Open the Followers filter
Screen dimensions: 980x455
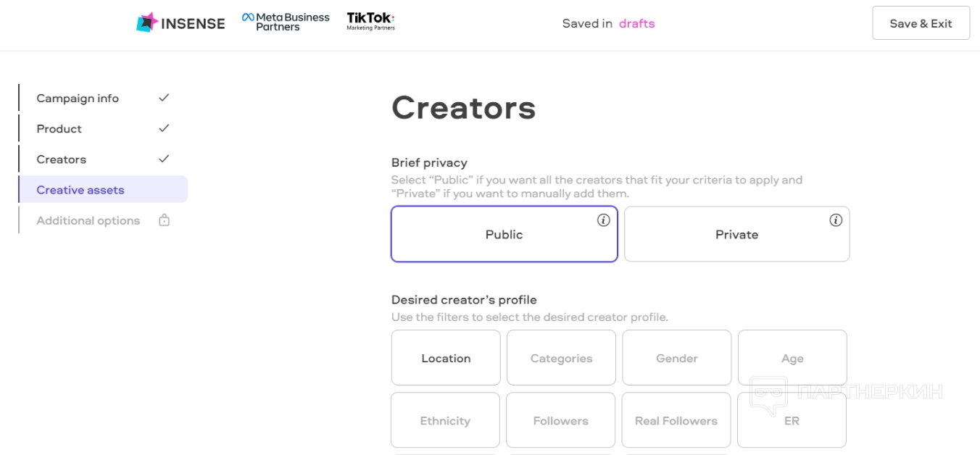coord(560,421)
